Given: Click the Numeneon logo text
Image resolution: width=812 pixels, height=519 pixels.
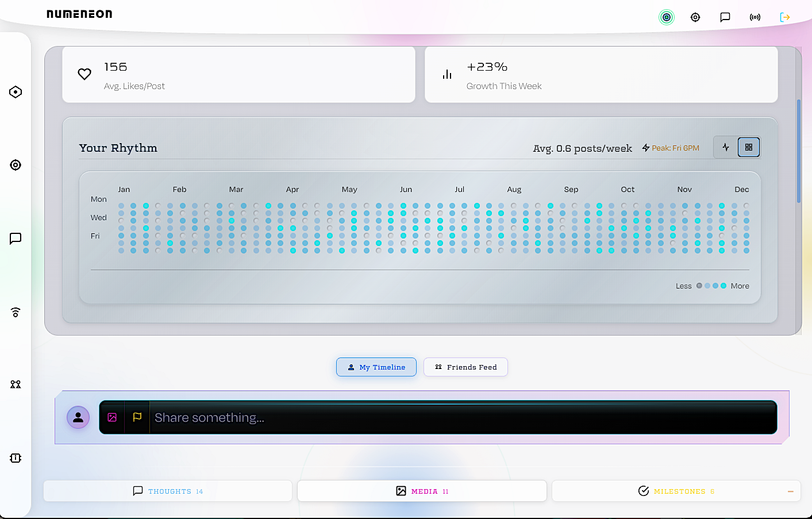Looking at the screenshot, I should pyautogui.click(x=79, y=14).
